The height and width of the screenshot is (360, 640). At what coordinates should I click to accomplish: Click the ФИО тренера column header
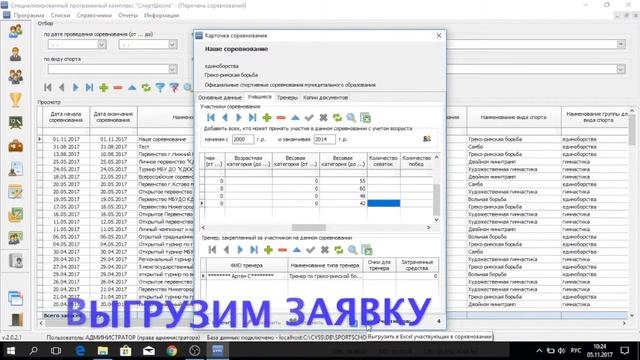point(247,265)
